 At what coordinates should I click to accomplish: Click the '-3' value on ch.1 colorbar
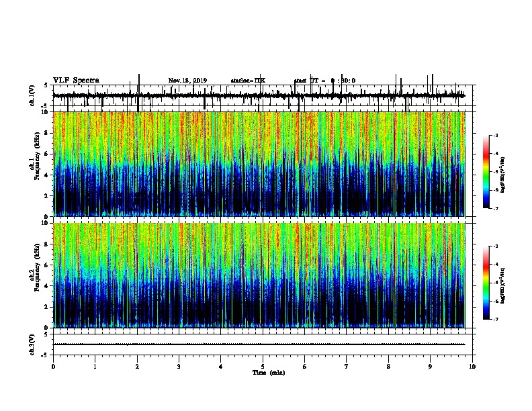pos(495,136)
